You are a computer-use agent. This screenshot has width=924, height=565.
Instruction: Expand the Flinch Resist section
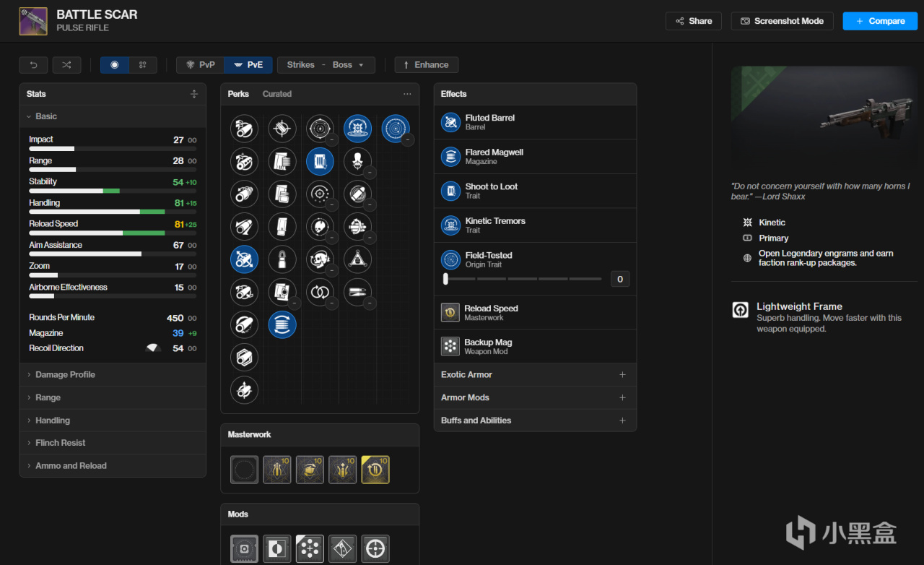(113, 443)
